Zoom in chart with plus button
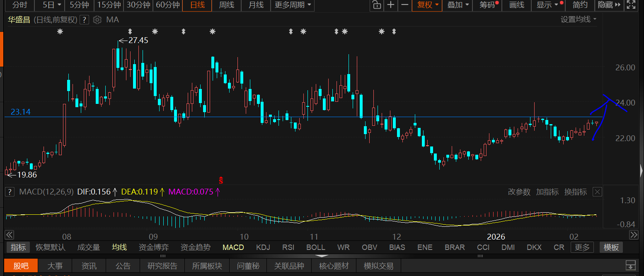This screenshot has height=276, width=644. [x=390, y=5]
